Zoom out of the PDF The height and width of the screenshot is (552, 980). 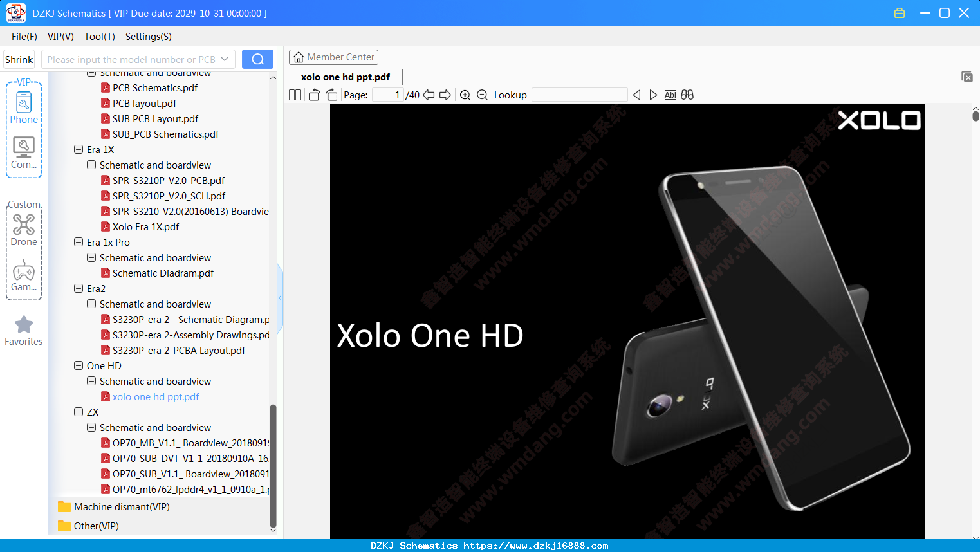coord(482,95)
